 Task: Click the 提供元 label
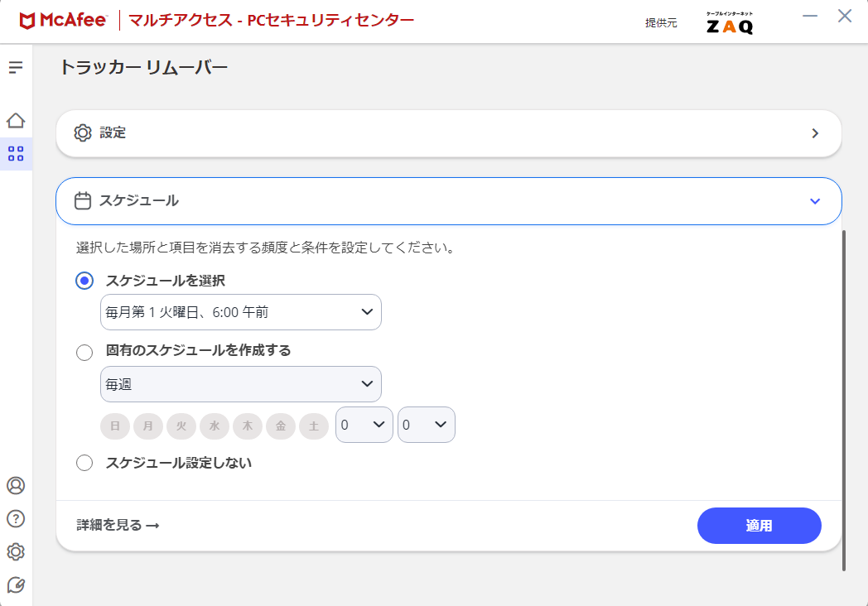tap(661, 22)
